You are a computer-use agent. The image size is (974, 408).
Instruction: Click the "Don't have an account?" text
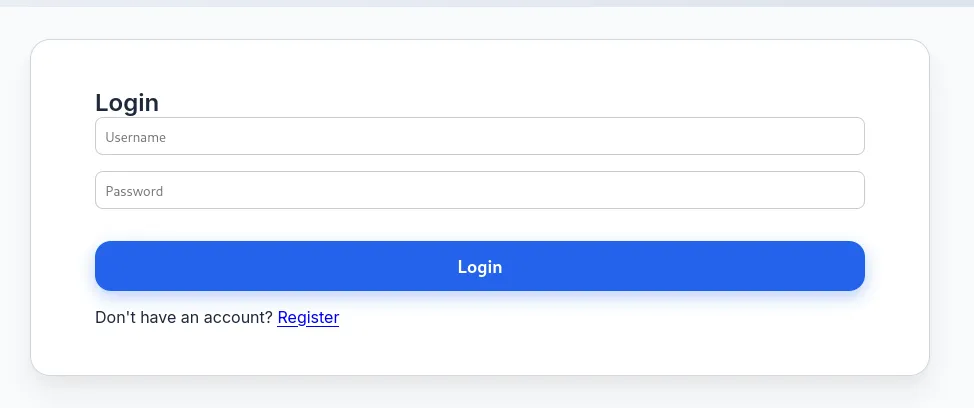click(x=184, y=318)
